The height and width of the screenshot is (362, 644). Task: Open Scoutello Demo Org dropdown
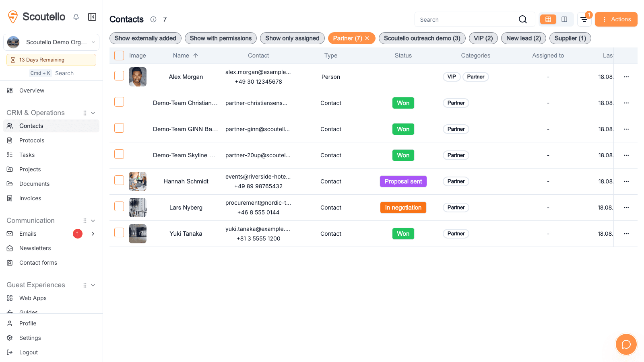pos(52,42)
